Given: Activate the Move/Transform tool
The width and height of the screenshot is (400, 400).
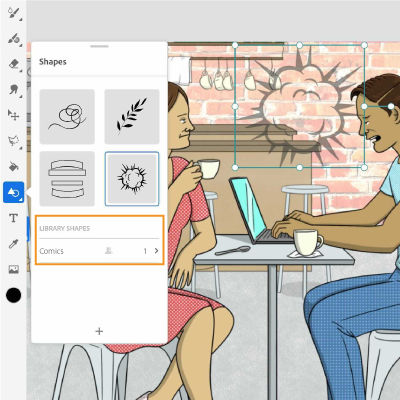Looking at the screenshot, I should click(x=14, y=115).
